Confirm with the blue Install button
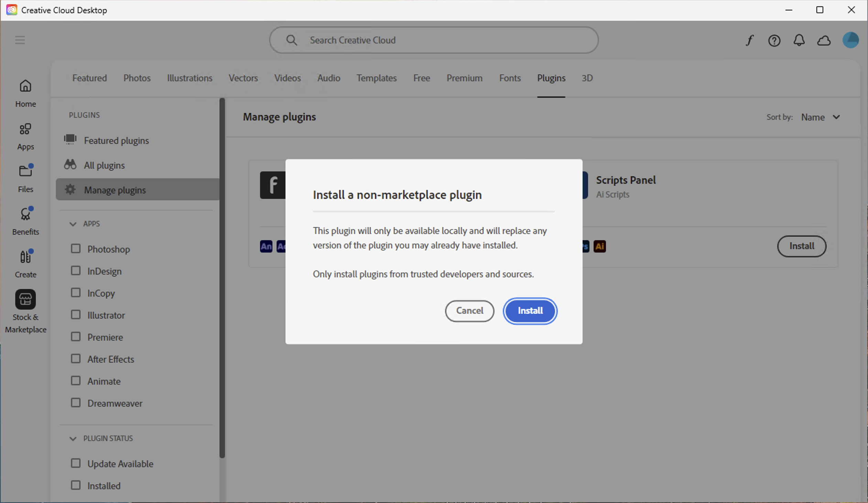This screenshot has width=868, height=503. point(530,311)
